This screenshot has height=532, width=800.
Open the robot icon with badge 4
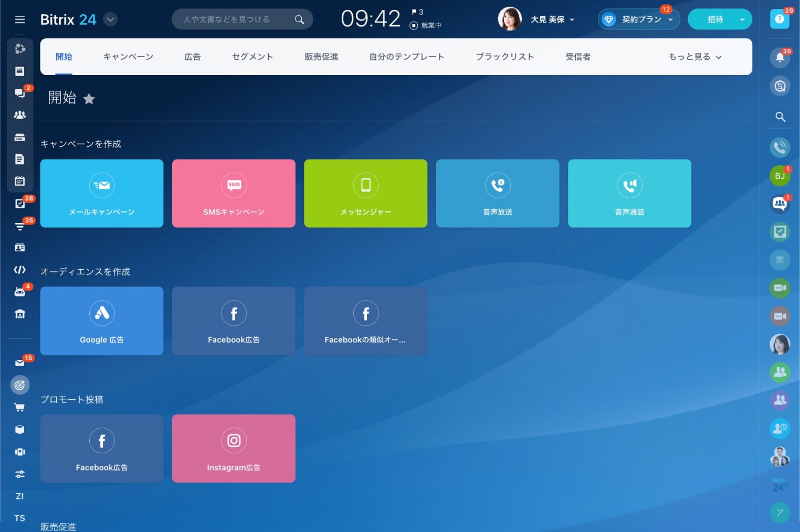pyautogui.click(x=20, y=292)
